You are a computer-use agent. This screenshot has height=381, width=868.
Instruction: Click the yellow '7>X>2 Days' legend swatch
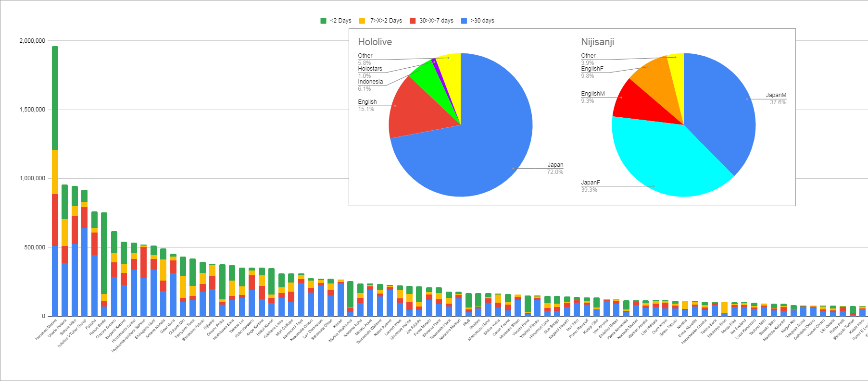click(362, 21)
